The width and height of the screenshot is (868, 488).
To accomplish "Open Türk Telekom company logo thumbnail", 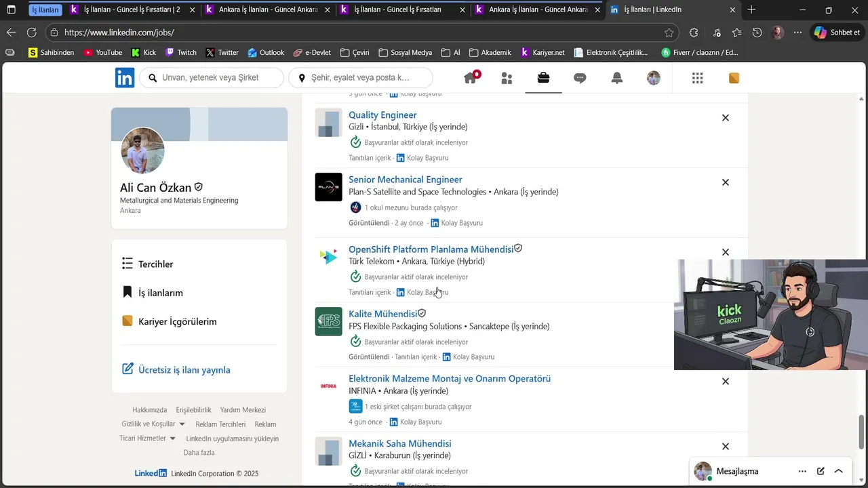I will [328, 257].
